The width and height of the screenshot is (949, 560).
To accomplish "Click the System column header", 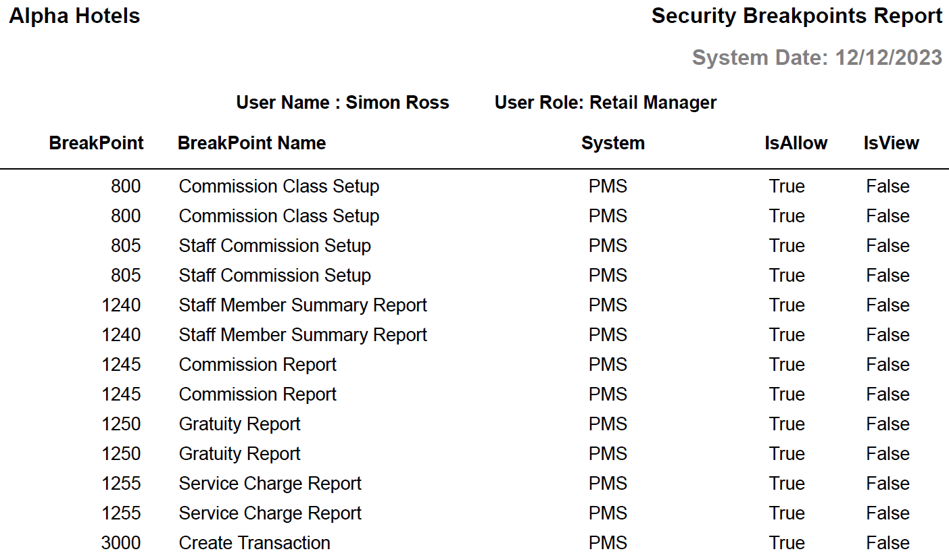I will [x=612, y=143].
